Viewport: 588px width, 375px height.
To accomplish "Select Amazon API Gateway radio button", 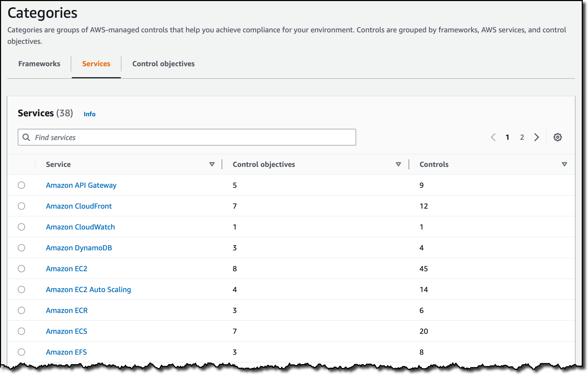I will coord(21,185).
